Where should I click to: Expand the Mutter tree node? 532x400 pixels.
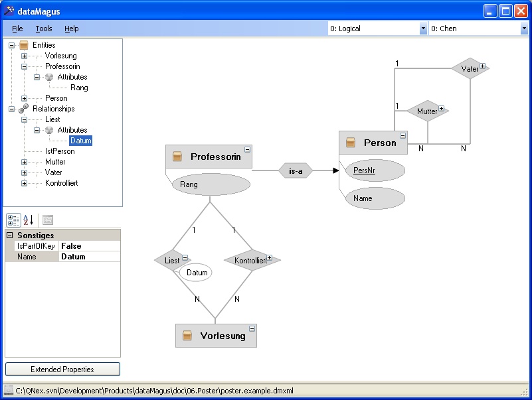coord(24,162)
